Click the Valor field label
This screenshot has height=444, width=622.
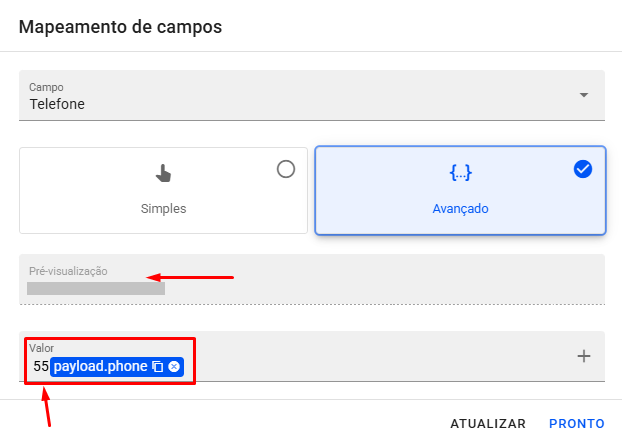41,348
